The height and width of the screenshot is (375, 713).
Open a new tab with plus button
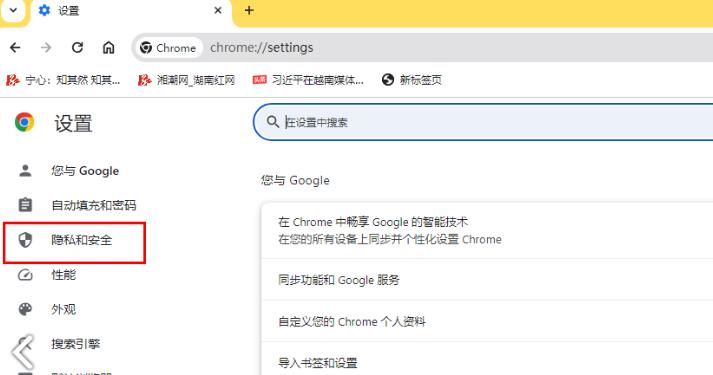point(249,10)
